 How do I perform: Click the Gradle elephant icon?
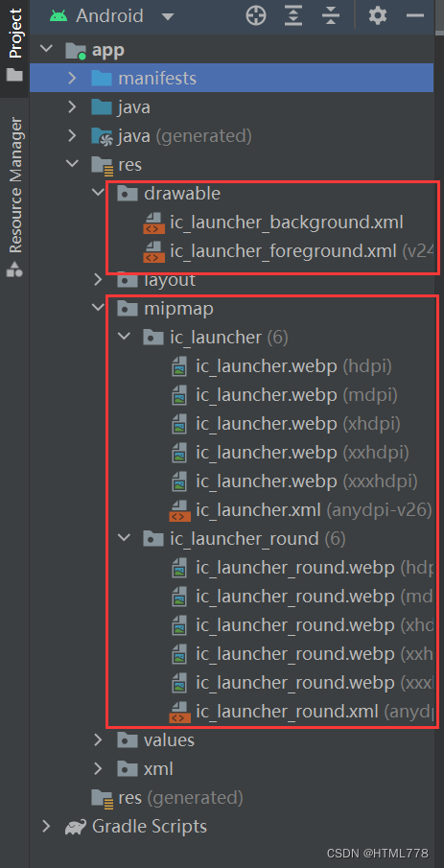click(76, 827)
